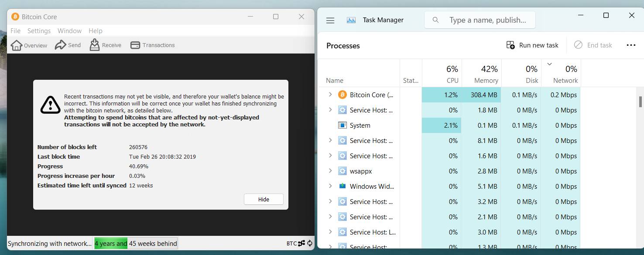Select the System process row name

click(360, 125)
